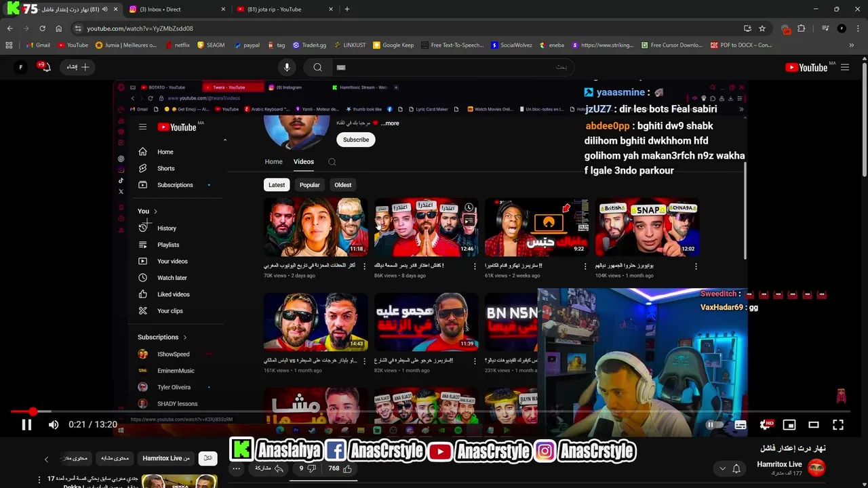
Task: Open the Hamritox Live channel avatar
Action: point(816,468)
